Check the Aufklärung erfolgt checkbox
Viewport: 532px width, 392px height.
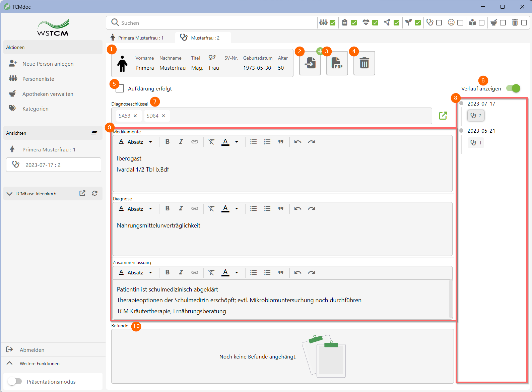coord(120,88)
